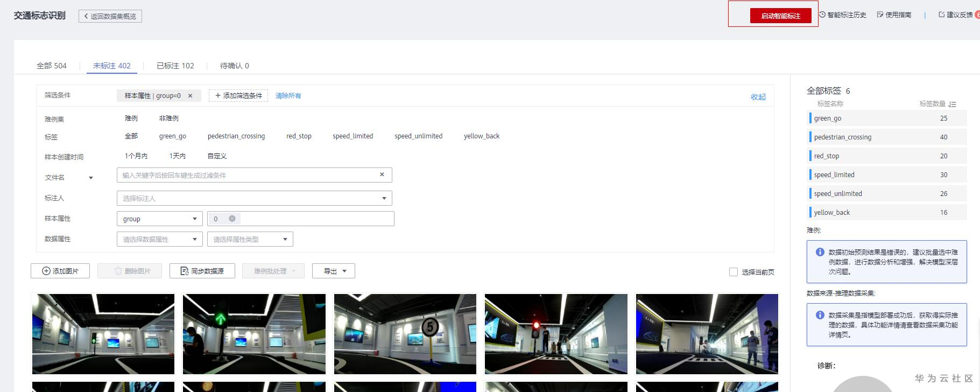Open the group sample attribute dropdown
The width and height of the screenshot is (980, 392).
[160, 219]
